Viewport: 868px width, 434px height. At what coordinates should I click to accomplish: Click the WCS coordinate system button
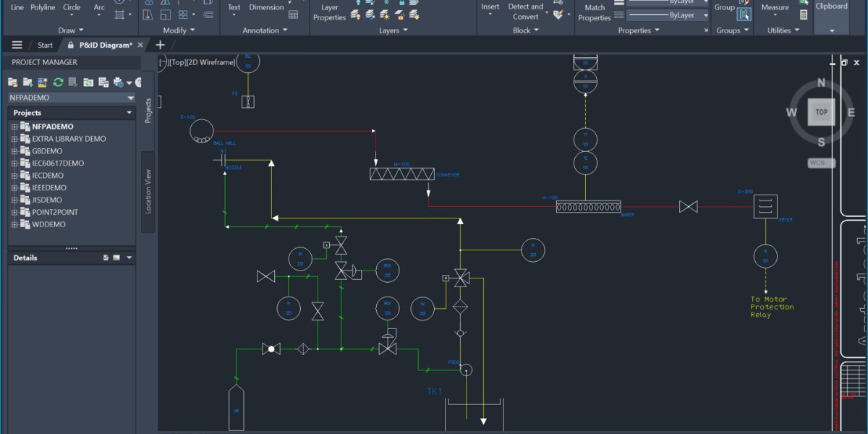click(x=817, y=163)
